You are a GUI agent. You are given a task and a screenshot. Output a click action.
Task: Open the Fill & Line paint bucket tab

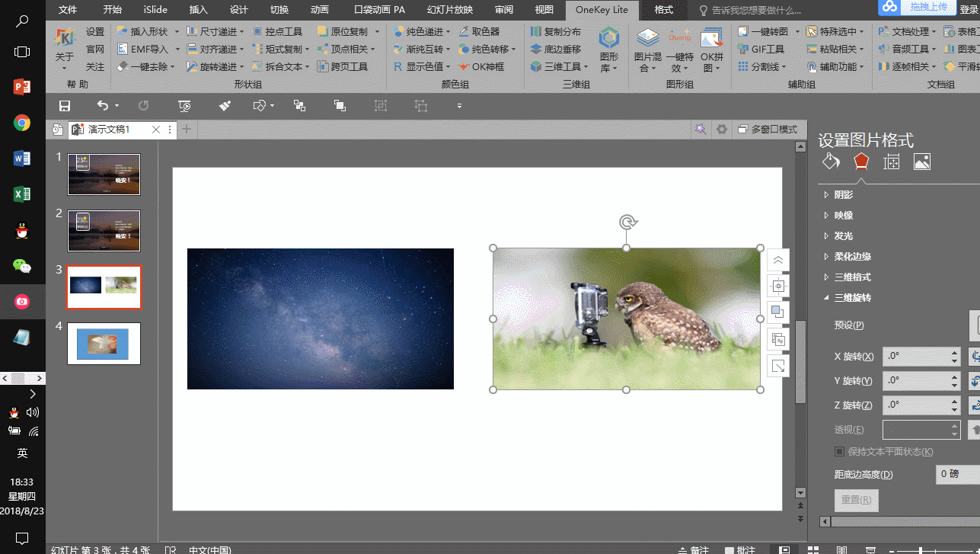(x=831, y=162)
